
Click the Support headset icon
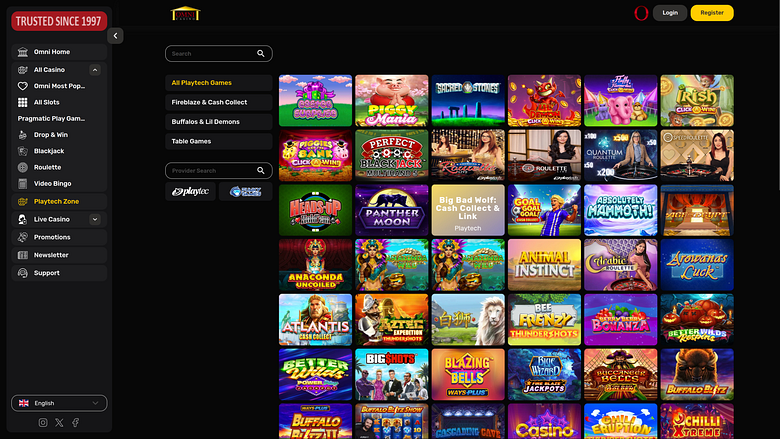pyautogui.click(x=22, y=273)
